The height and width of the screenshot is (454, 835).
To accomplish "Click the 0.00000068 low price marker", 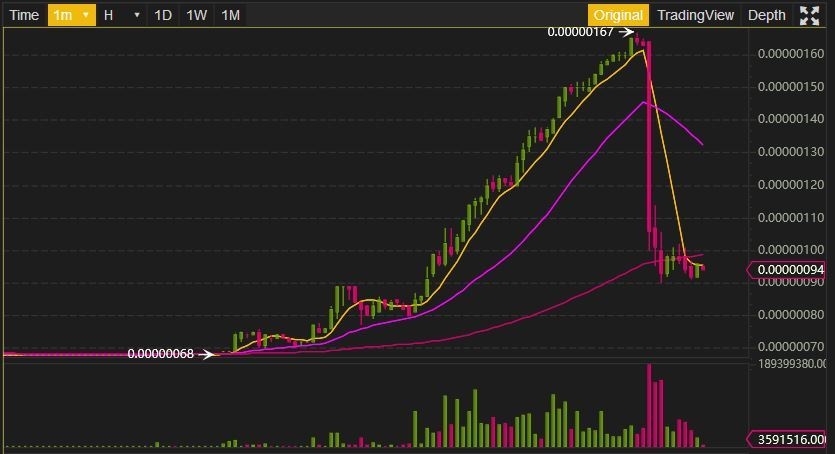I will click(x=161, y=354).
